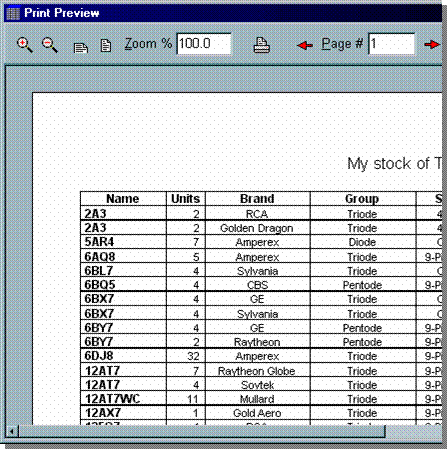
Task: Click the Mullard brand cell
Action: click(257, 399)
